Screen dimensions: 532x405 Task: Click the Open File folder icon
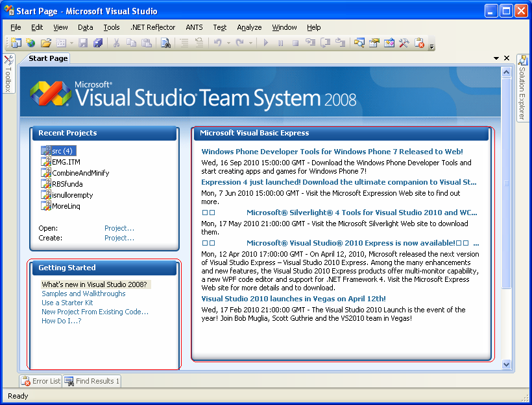click(46, 43)
